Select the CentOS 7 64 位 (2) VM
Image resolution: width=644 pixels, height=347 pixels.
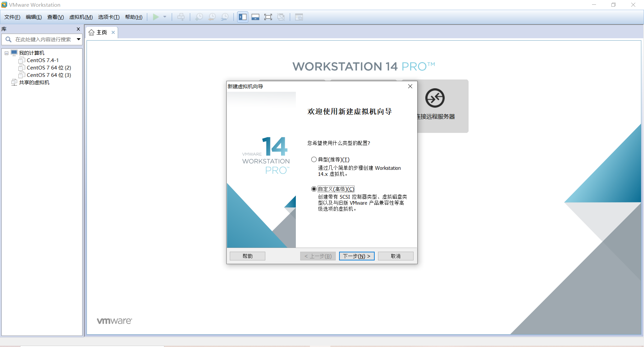point(49,67)
